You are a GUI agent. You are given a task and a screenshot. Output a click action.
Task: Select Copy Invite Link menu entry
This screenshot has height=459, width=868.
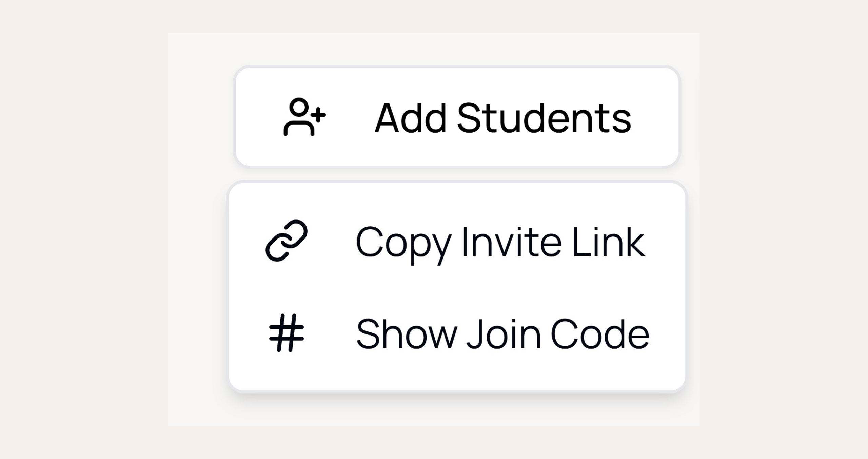(x=457, y=242)
